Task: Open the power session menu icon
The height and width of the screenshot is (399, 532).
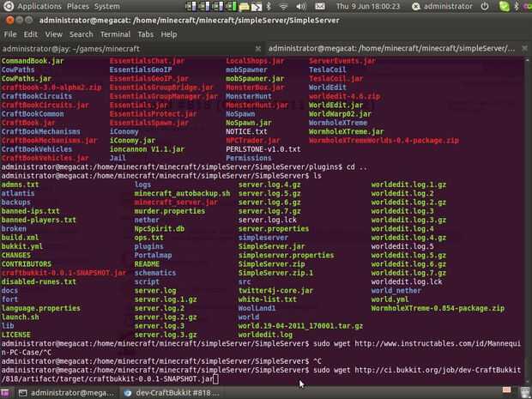Action: click(x=485, y=7)
